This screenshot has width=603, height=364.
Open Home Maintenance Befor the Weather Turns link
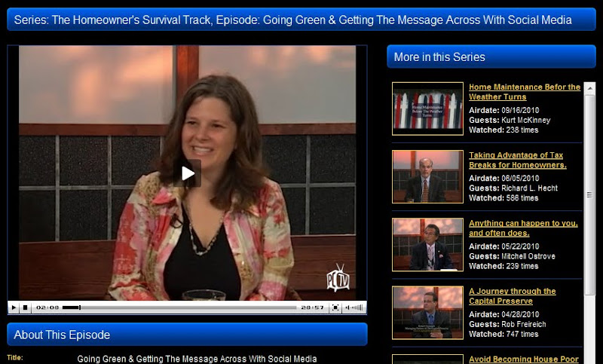(524, 92)
